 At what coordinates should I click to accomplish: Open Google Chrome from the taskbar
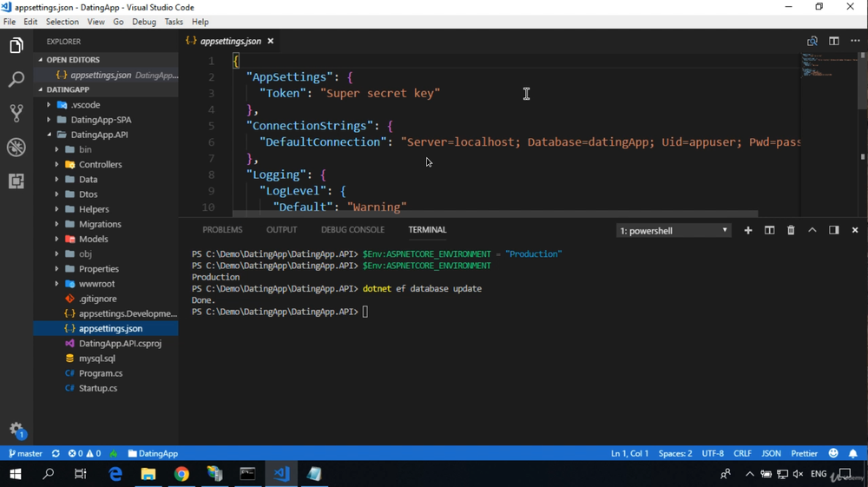coord(181,474)
